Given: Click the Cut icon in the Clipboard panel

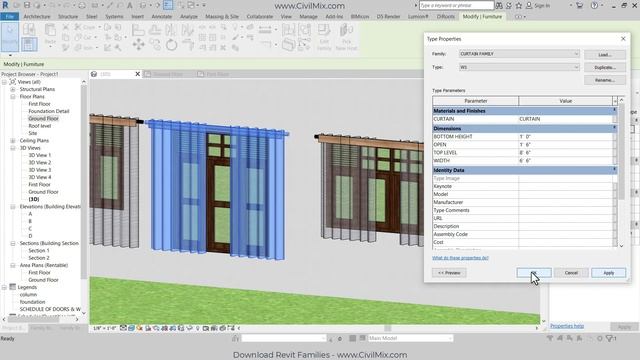Looking at the screenshot, I should [x=66, y=27].
